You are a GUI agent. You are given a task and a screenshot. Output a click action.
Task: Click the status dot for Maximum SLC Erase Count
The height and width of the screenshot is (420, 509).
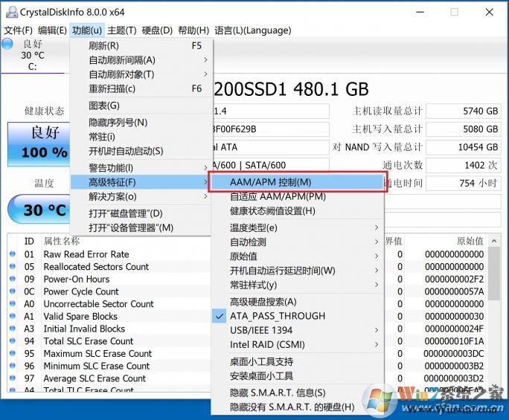(13, 353)
